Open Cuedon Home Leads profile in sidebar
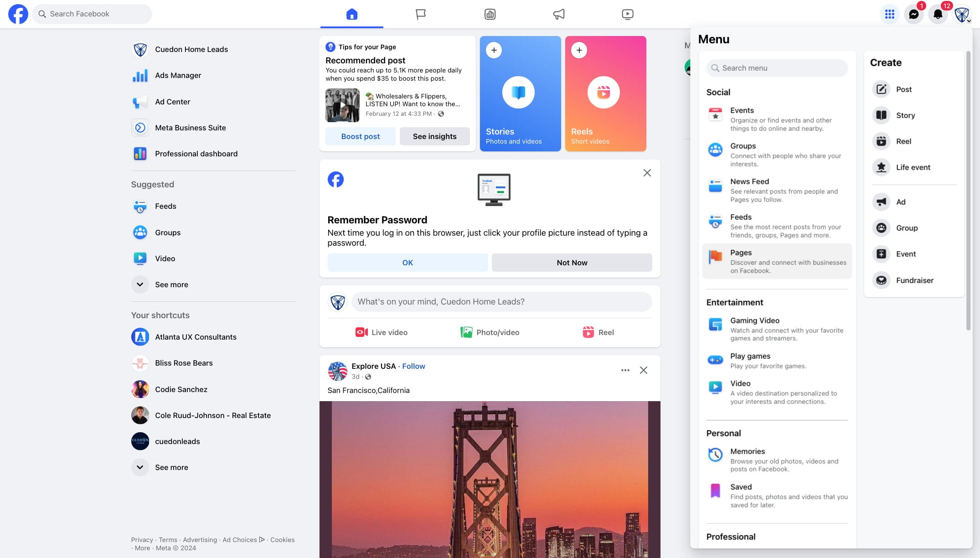The width and height of the screenshot is (980, 558). click(x=213, y=49)
